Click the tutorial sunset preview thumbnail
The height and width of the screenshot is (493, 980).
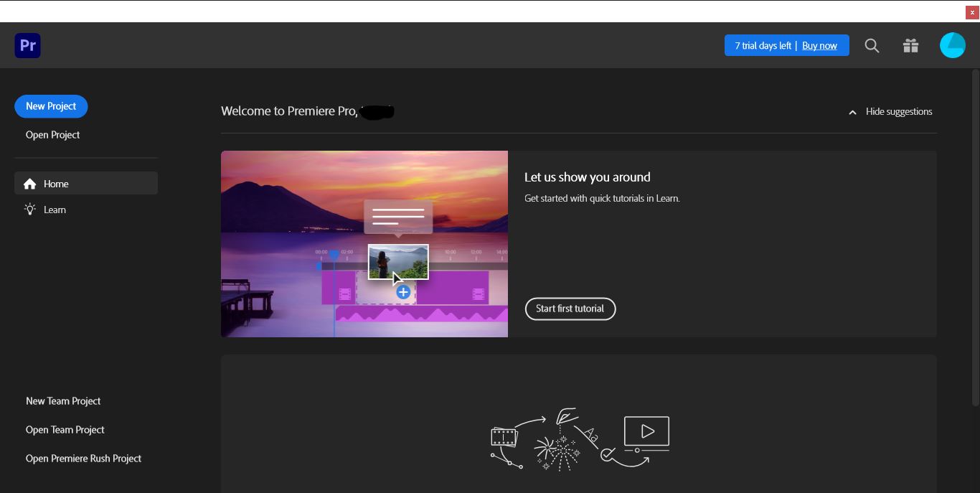[x=364, y=244]
